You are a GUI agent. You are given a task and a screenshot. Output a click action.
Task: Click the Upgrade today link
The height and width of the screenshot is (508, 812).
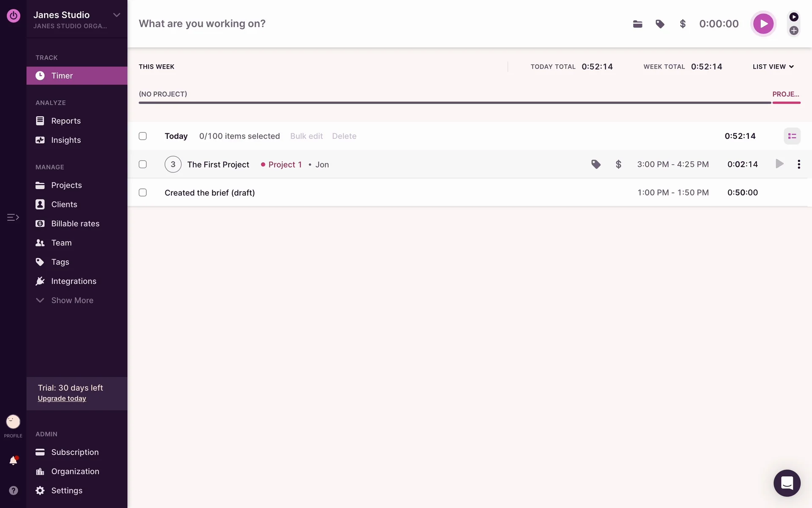point(62,399)
